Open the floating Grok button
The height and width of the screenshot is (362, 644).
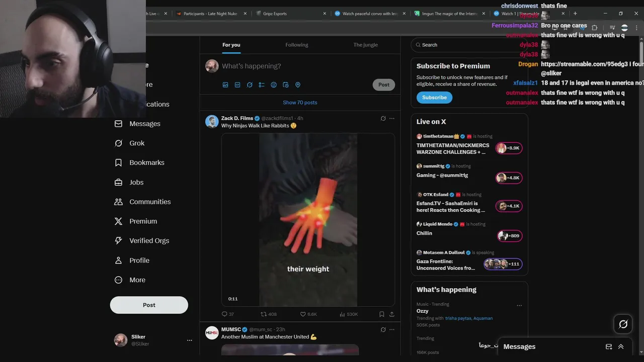coord(623,324)
